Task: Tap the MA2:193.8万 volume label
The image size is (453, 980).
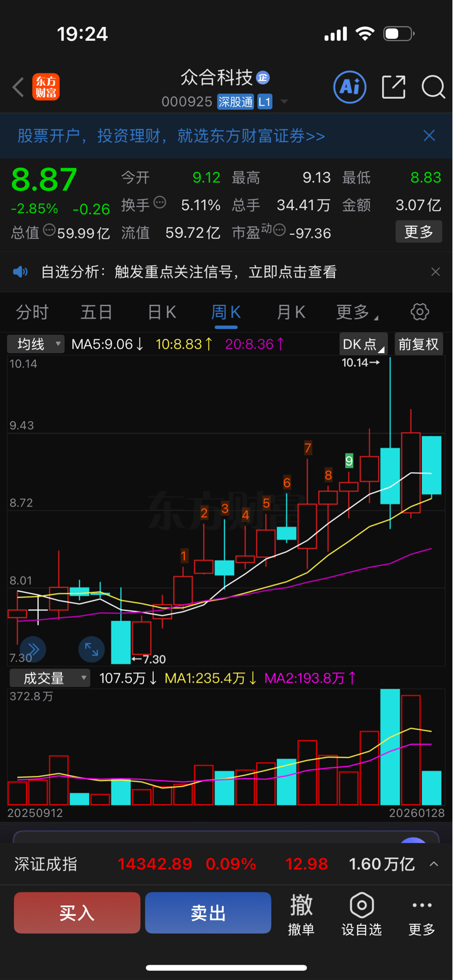Action: 310,678
